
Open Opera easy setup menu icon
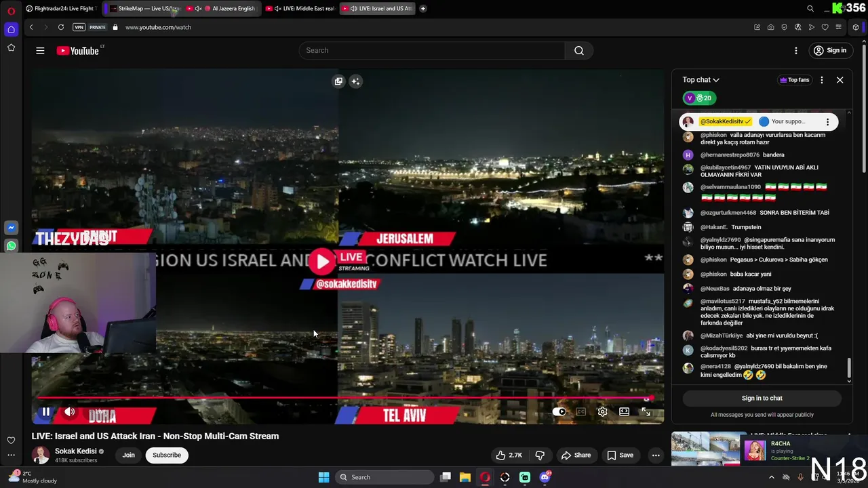[x=839, y=27]
